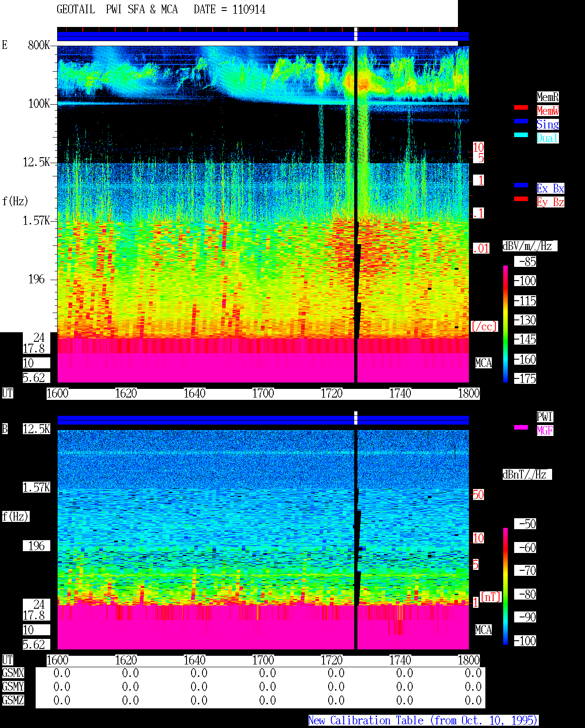Image resolution: width=585 pixels, height=728 pixels.
Task: Click the 'MemR' legend label
Action: point(548,97)
